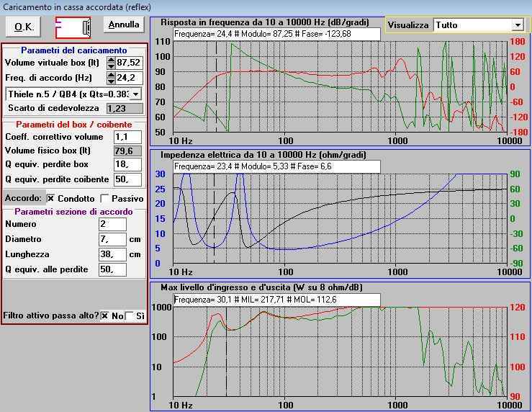Enable the Passivo accordo checkbox
The width and height of the screenshot is (532, 412).
pyautogui.click(x=105, y=198)
